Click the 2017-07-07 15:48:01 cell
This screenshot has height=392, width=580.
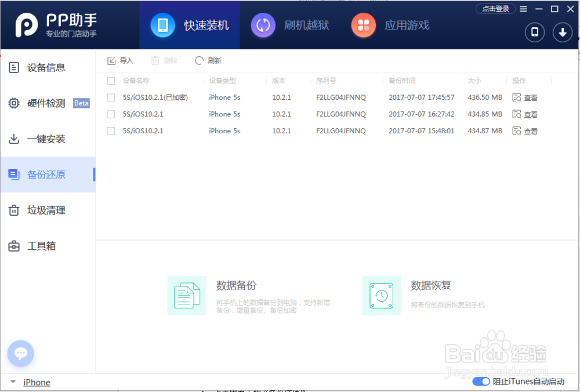pyautogui.click(x=422, y=131)
